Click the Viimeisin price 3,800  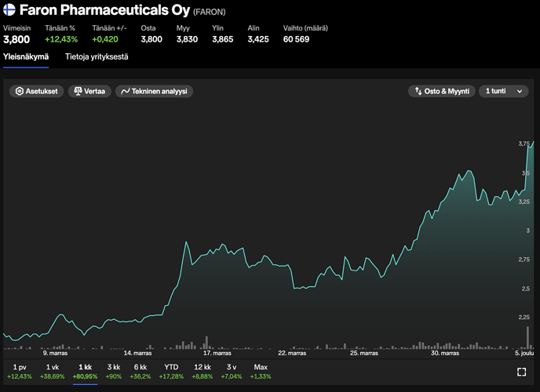16,39
